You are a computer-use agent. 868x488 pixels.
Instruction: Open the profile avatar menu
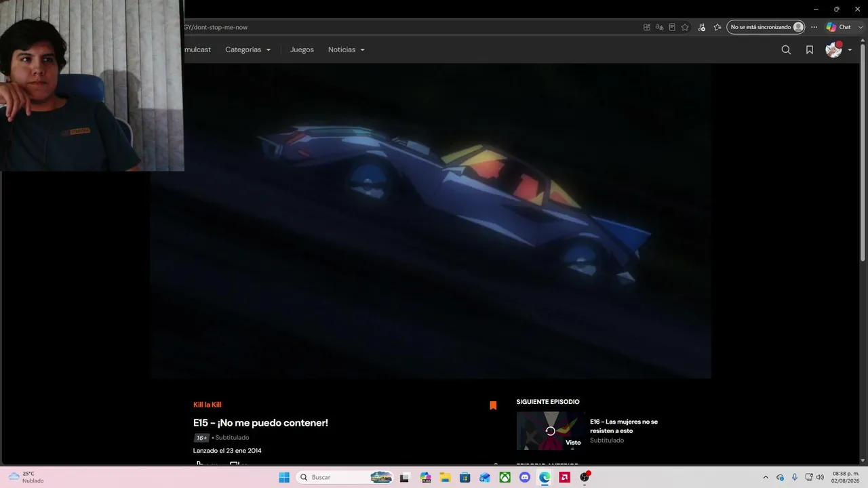tap(833, 49)
